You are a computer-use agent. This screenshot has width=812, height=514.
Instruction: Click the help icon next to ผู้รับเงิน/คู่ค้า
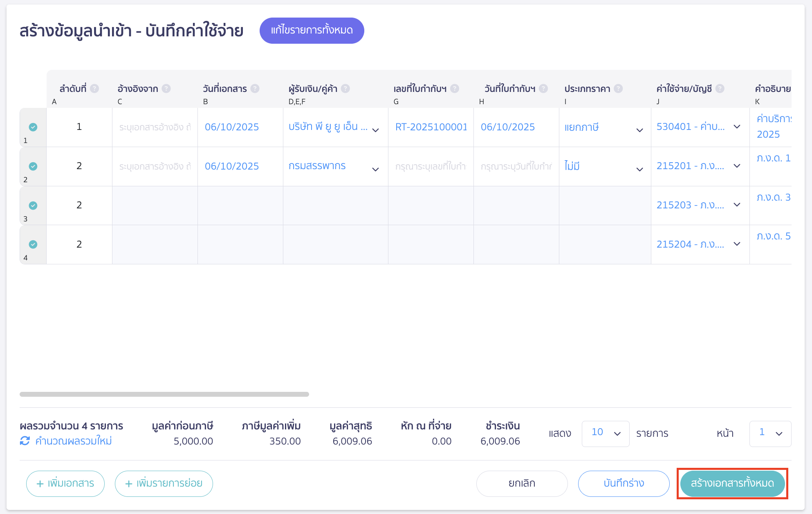(345, 88)
